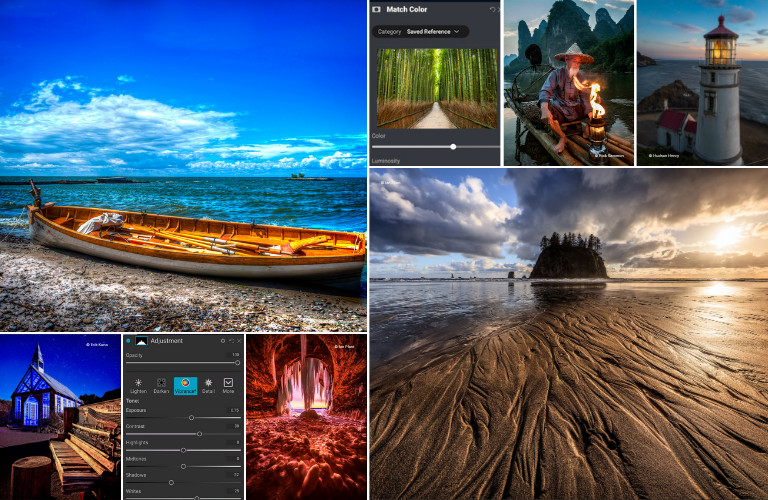Adjust the Color slider in Match Color
Viewport: 768px width, 500px height.
(453, 147)
